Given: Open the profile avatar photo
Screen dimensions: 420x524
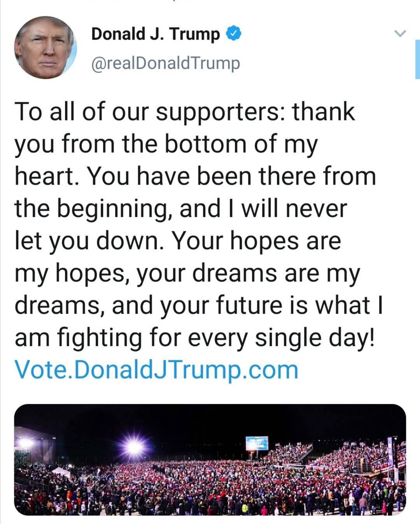Looking at the screenshot, I should (45, 47).
